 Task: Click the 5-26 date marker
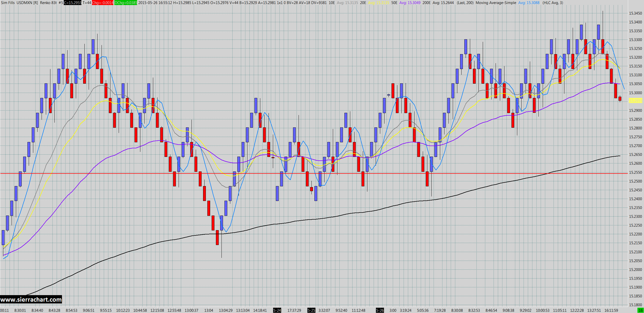[380, 310]
